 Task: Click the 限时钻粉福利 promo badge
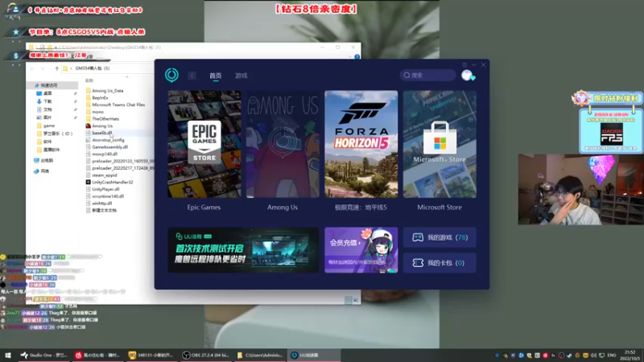[x=608, y=98]
